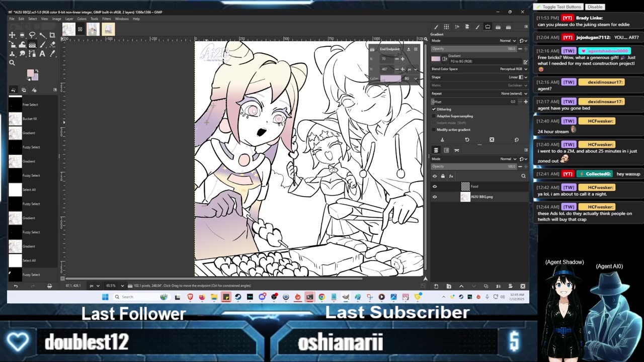Click the gradient Opacity slider

point(473,49)
